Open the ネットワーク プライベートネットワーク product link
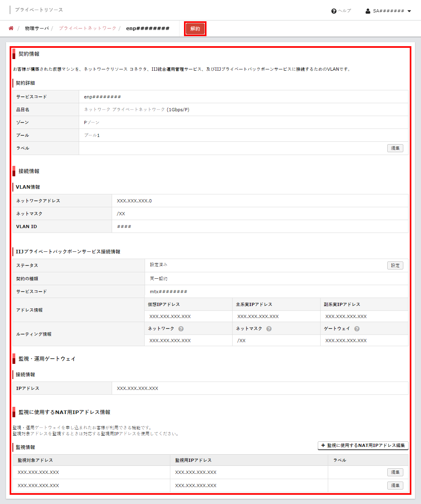This screenshot has height=504, width=421. point(124,110)
